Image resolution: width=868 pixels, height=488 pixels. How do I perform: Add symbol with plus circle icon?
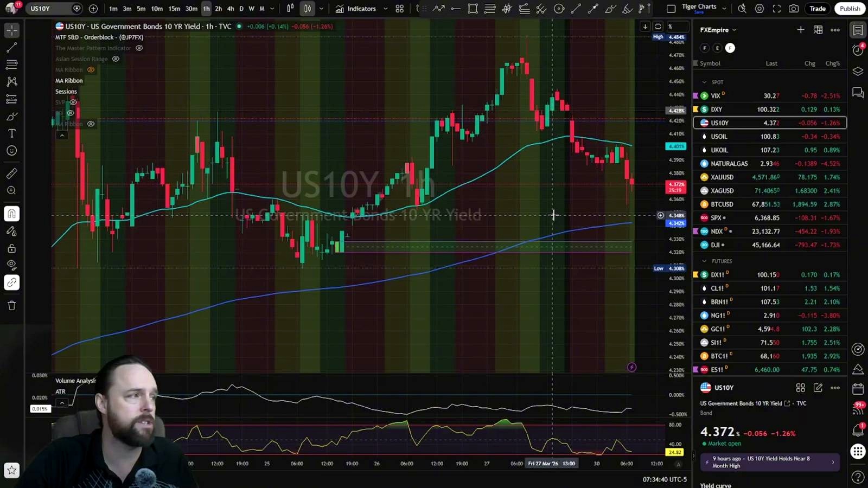pyautogui.click(x=93, y=9)
